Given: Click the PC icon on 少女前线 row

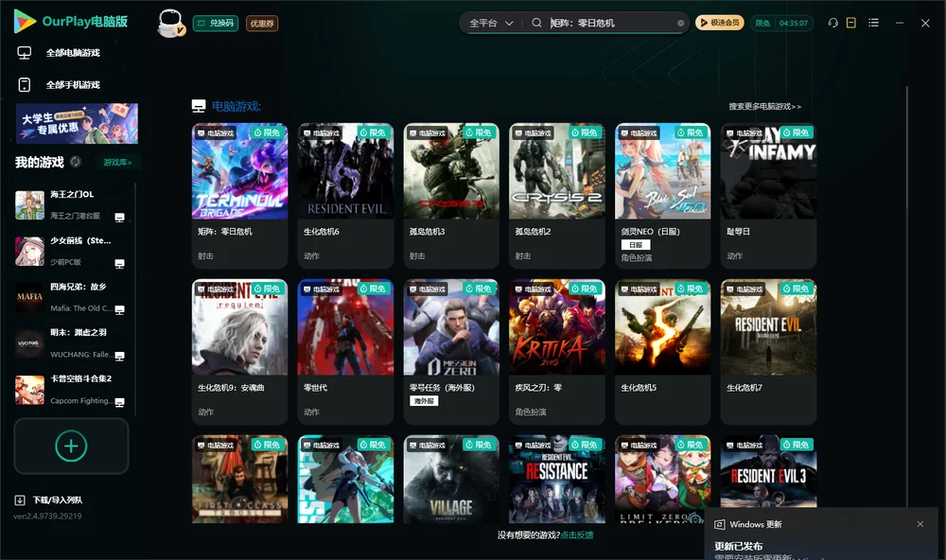Looking at the screenshot, I should coord(119,264).
